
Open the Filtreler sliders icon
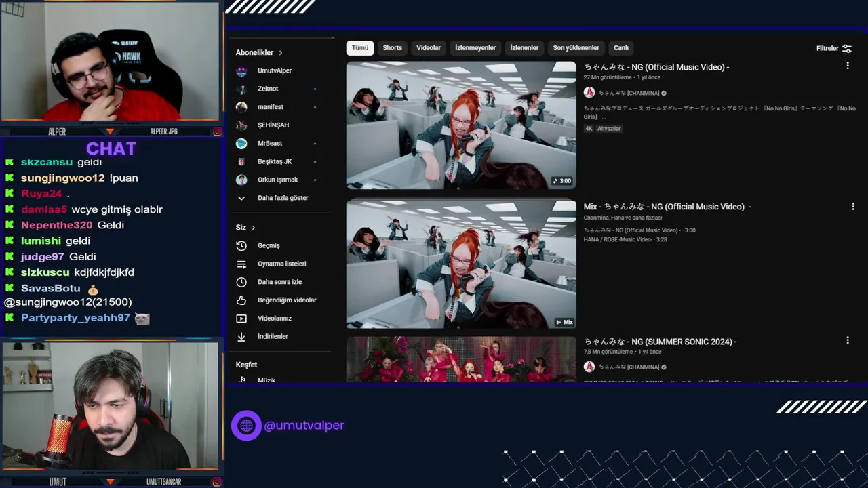pos(846,48)
